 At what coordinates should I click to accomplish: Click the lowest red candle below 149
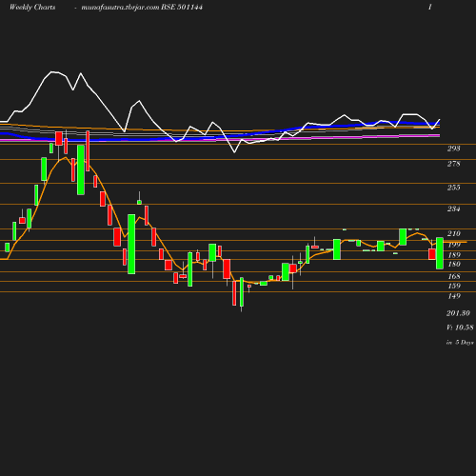pyautogui.click(x=234, y=293)
